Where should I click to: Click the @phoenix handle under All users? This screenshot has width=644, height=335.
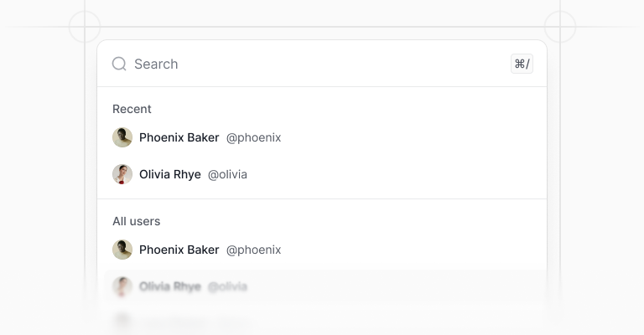(x=254, y=250)
